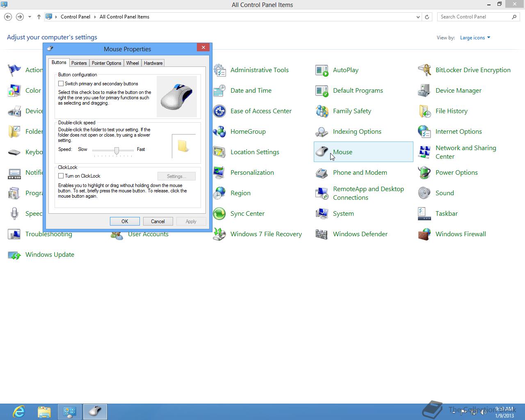The height and width of the screenshot is (420, 525).
Task: Click OK in Mouse Properties
Action: coord(125,221)
